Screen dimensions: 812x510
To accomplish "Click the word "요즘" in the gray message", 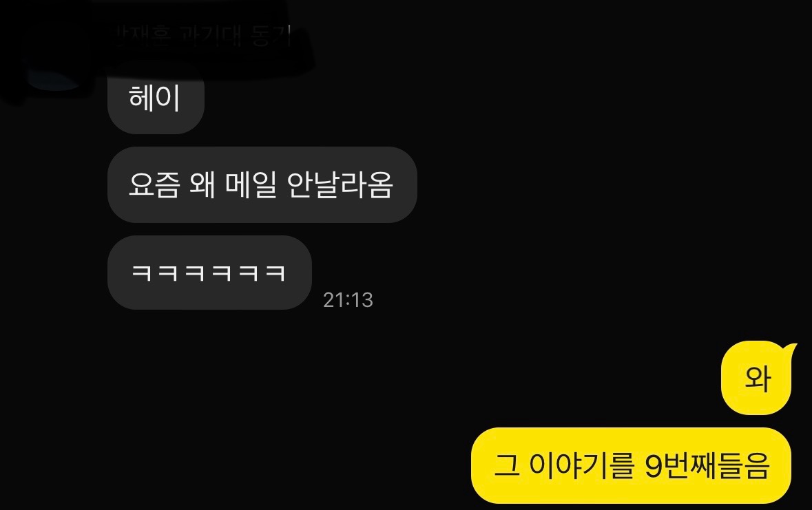I will 154,185.
